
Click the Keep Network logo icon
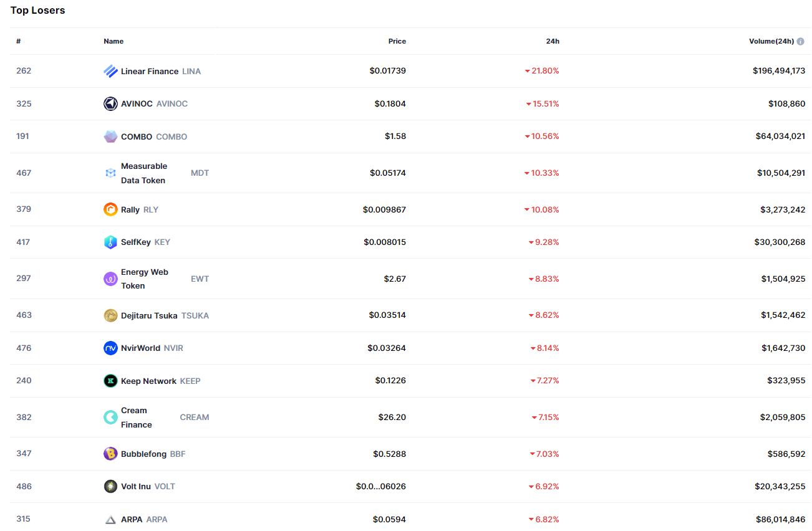(x=110, y=381)
